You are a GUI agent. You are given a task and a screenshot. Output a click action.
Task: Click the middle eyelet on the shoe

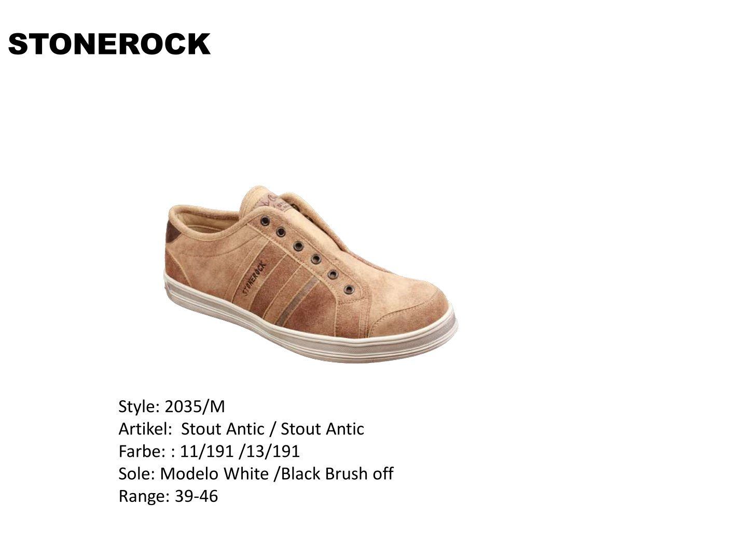tap(298, 246)
